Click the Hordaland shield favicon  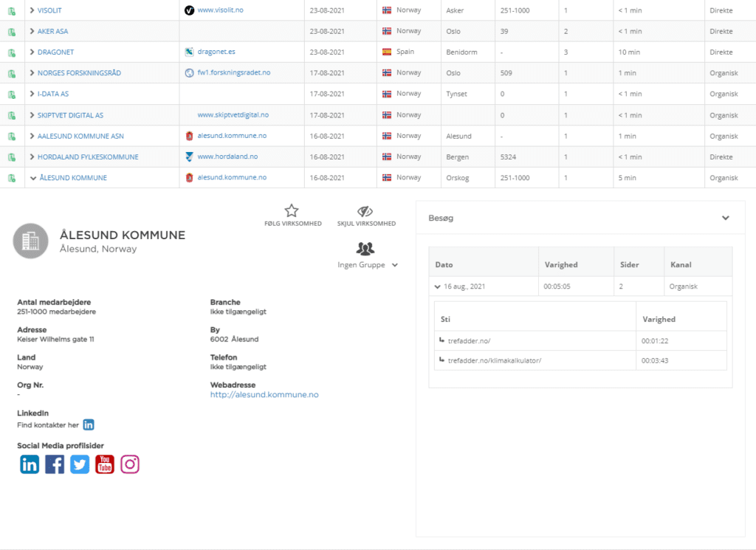(190, 157)
